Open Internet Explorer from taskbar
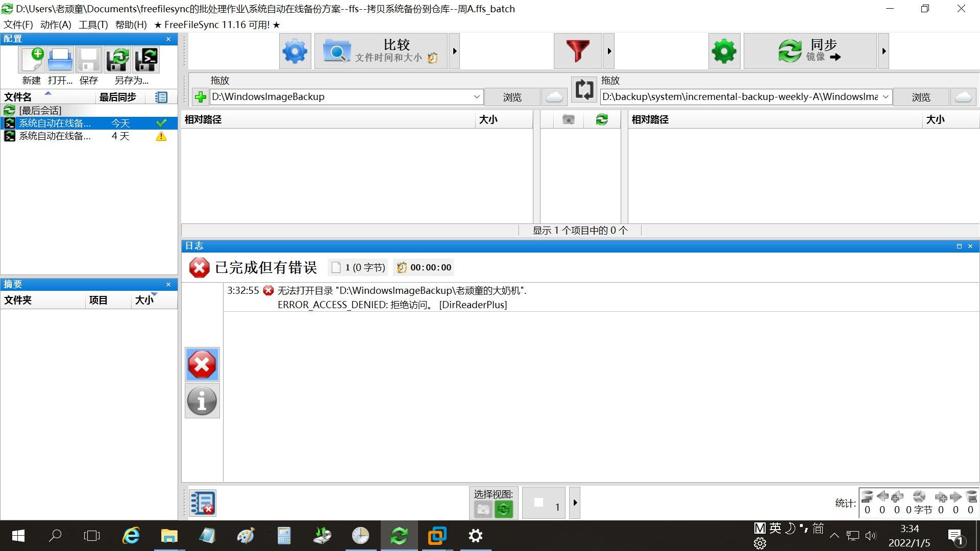The height and width of the screenshot is (551, 980). click(131, 536)
